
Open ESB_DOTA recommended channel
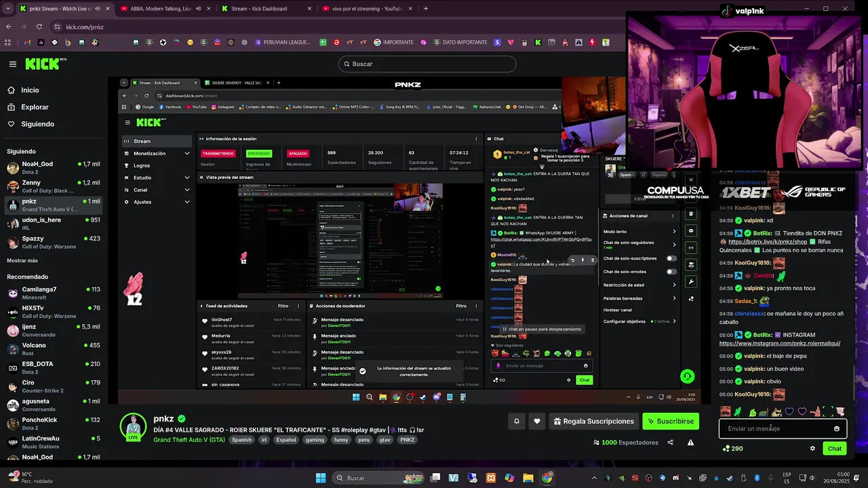tap(53, 368)
